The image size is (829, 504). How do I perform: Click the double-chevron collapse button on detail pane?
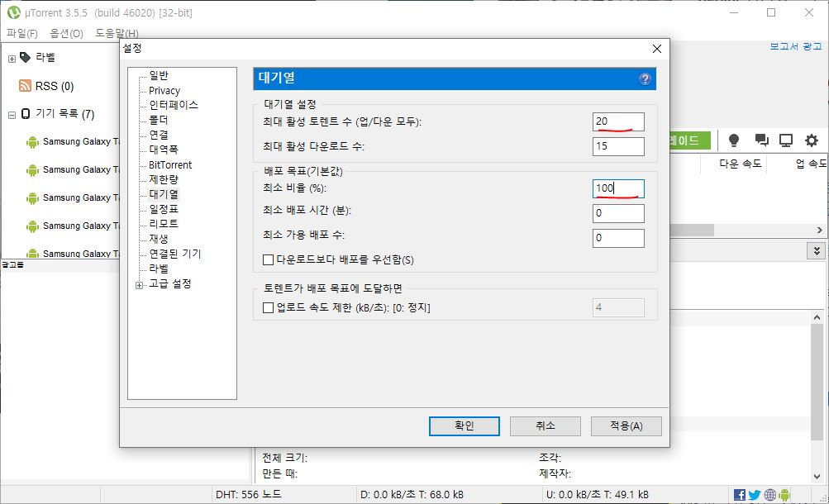817,251
